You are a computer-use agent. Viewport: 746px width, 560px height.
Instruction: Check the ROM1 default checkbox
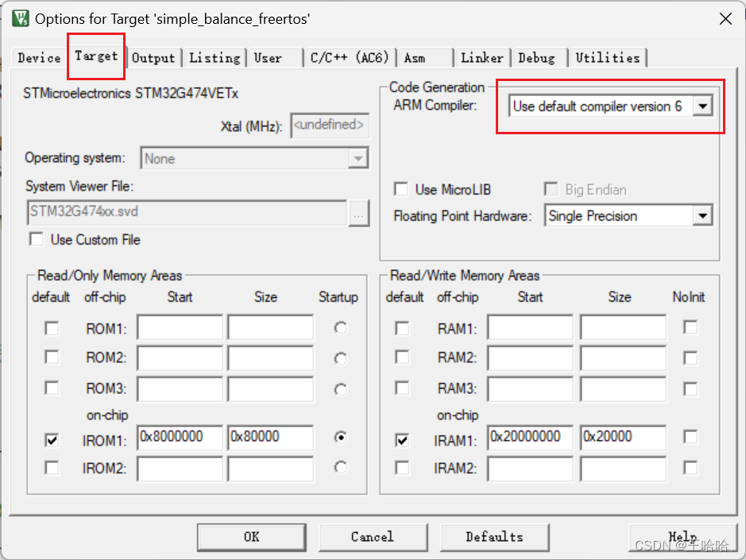tap(52, 328)
